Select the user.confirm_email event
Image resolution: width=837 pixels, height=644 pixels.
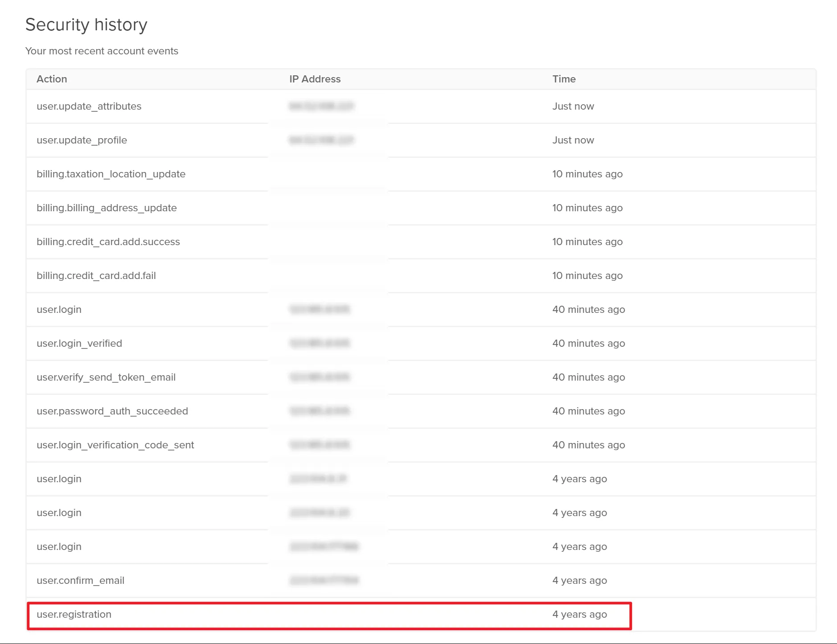pyautogui.click(x=80, y=580)
